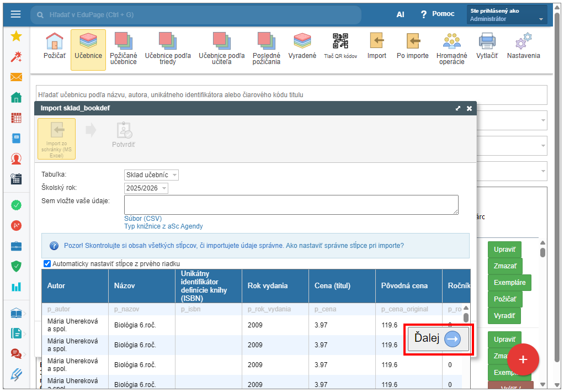Screen dimensions: 564x392
Task: Open the Po importe toolbar item
Action: [x=412, y=42]
